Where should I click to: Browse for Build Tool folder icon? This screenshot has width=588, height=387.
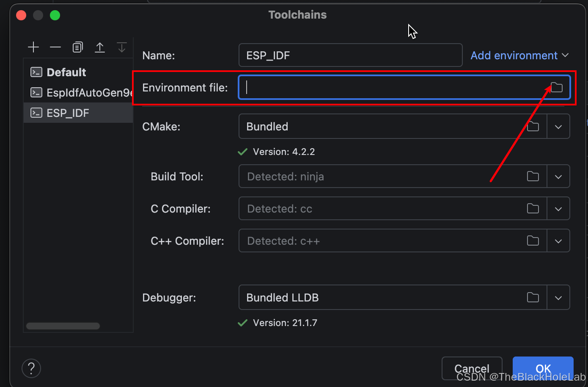tap(533, 176)
